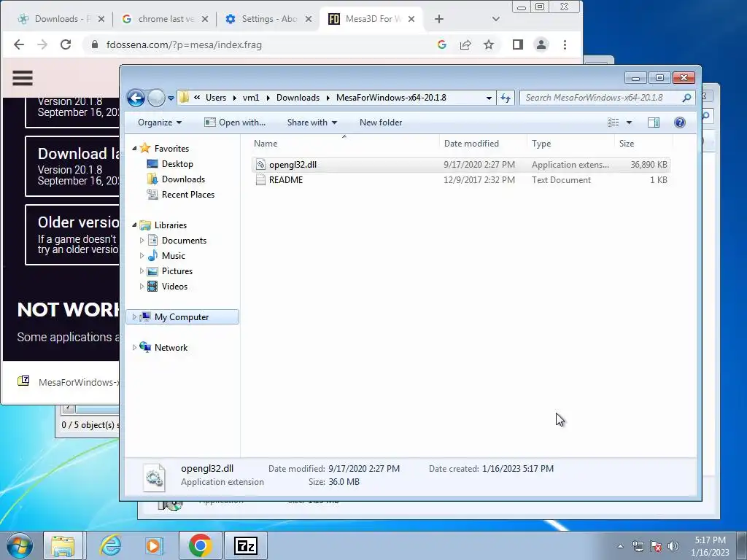Screen dimensions: 747x560
Task: Expand the Network node
Action: point(134,348)
